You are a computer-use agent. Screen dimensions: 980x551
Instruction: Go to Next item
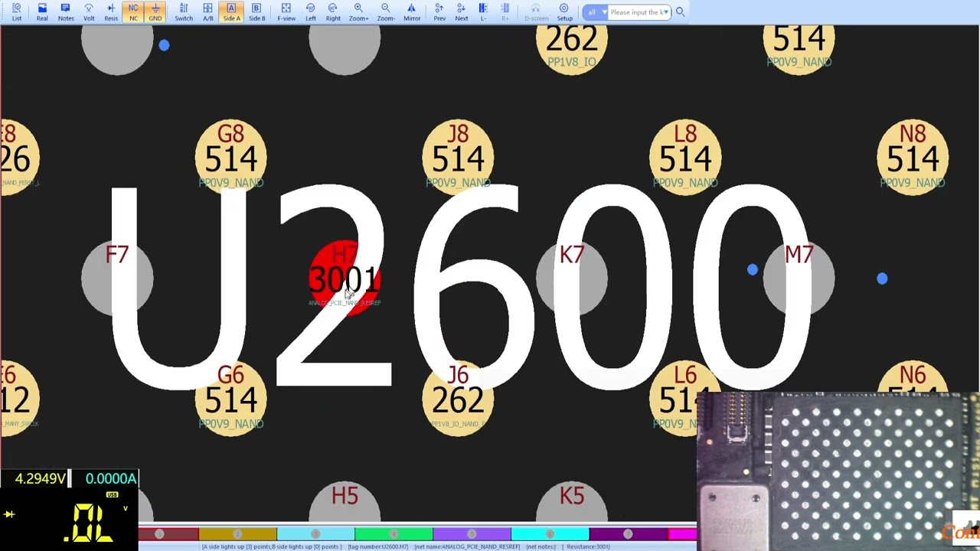point(462,11)
